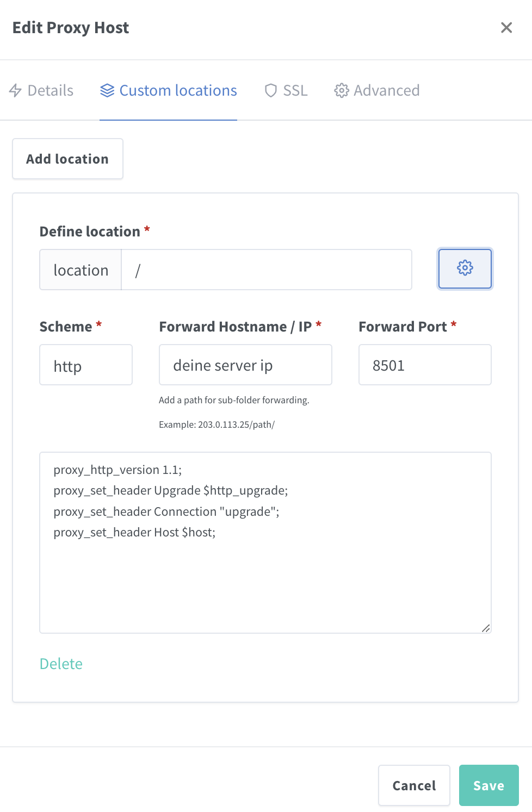The height and width of the screenshot is (812, 532).
Task: Delete this custom location
Action: coord(61,664)
